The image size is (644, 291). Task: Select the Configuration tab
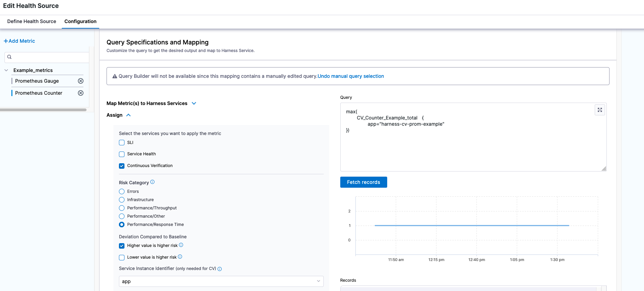click(80, 21)
